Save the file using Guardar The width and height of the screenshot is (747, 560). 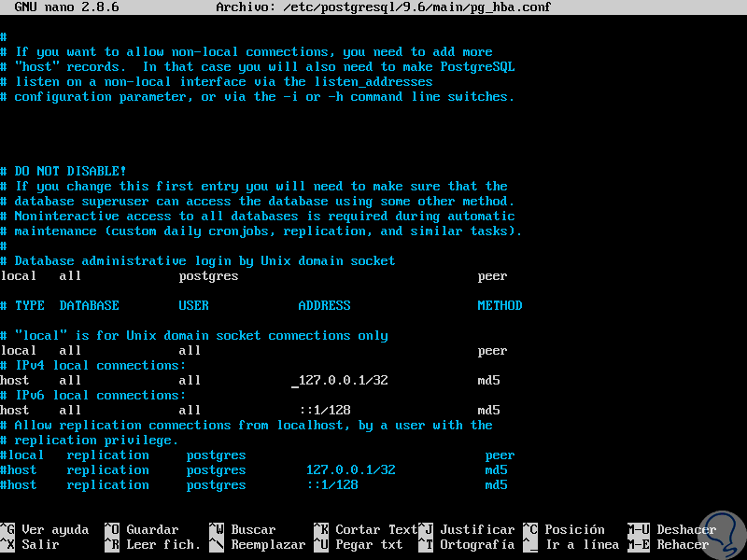point(149,529)
